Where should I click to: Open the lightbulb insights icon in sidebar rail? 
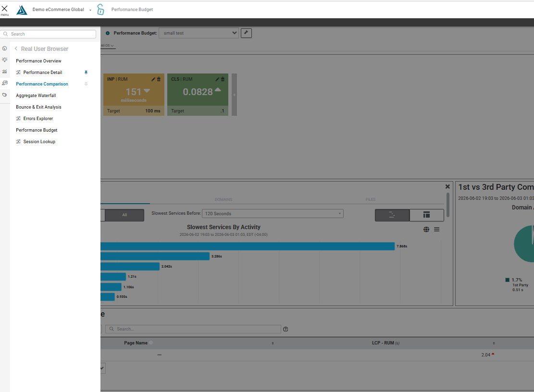point(4,60)
